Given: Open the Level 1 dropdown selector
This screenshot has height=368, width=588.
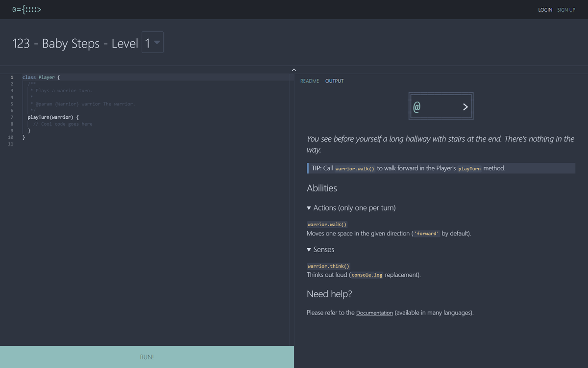Looking at the screenshot, I should tap(152, 43).
